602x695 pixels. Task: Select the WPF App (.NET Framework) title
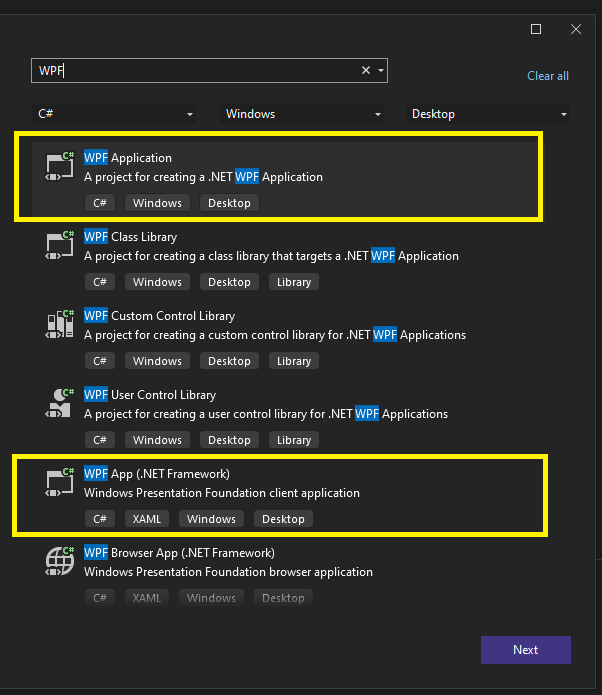(x=157, y=474)
